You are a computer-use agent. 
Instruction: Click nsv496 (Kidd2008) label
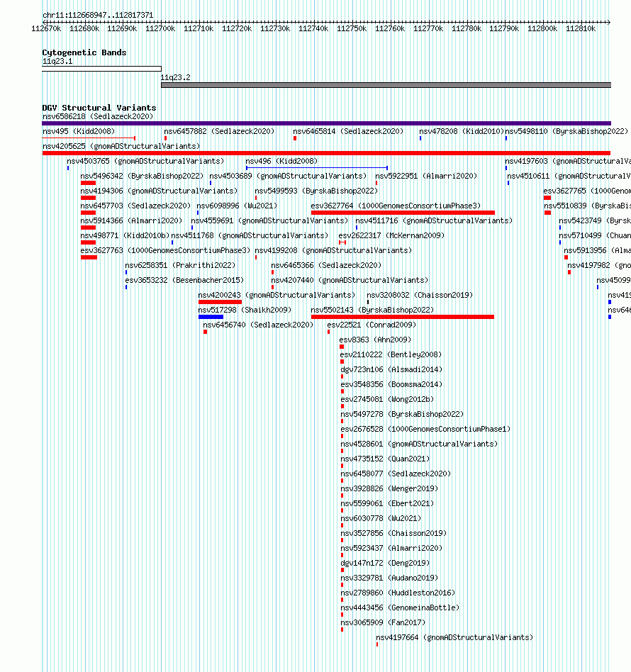coord(281,162)
